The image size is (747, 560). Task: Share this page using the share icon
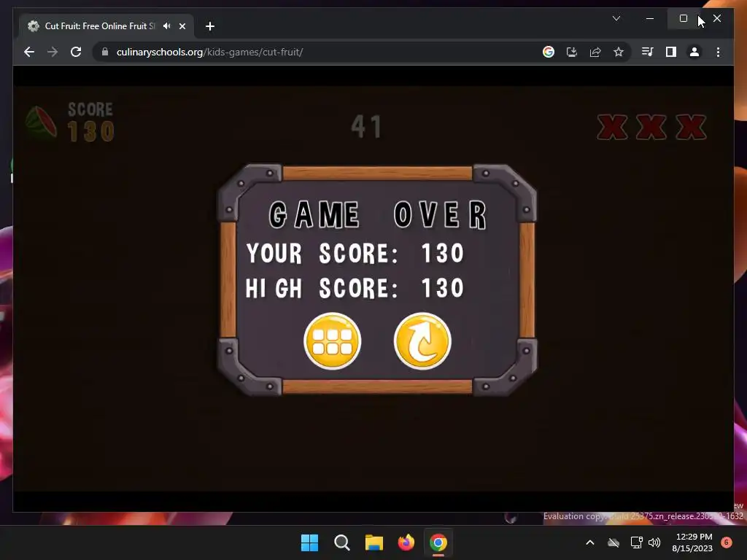[595, 52]
